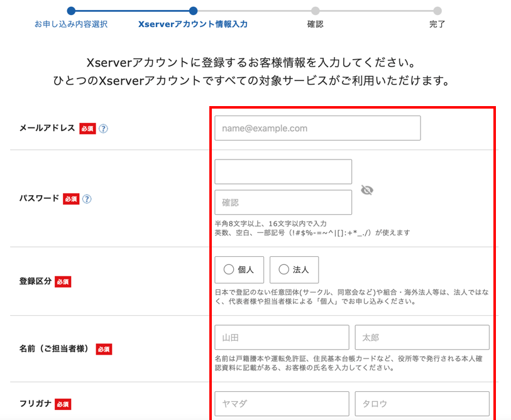This screenshot has width=511, height=420.
Task: Click the タロウ furigana field
Action: 422,404
